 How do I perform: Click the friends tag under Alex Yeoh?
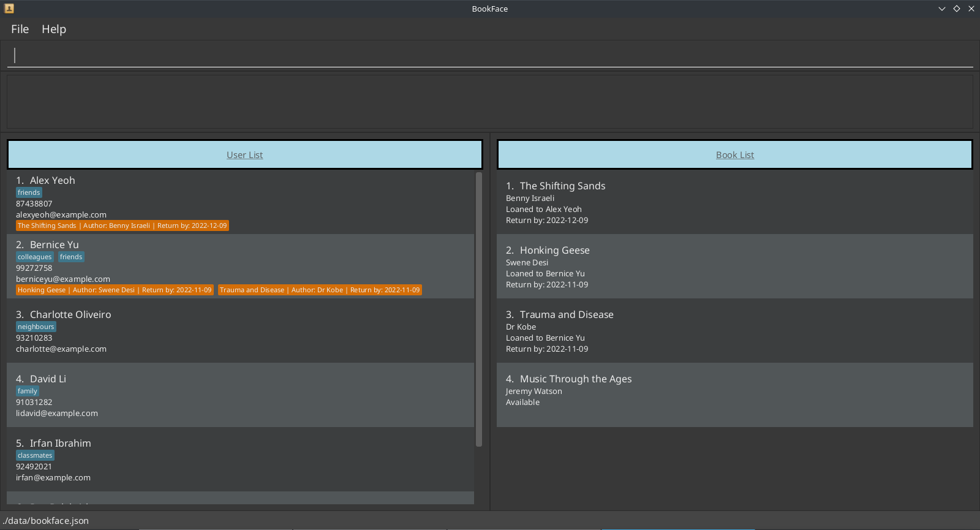click(29, 192)
